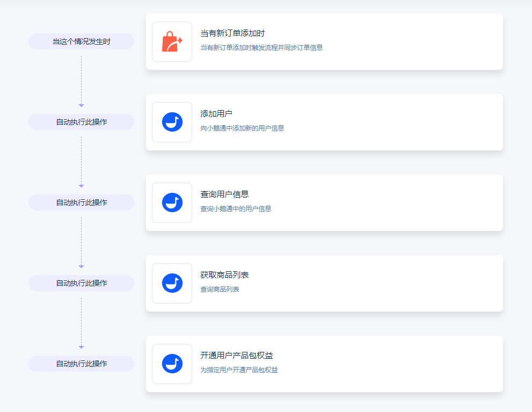Click the bottom 自动执行此操作 label
Image resolution: width=532 pixels, height=412 pixels.
pos(81,364)
